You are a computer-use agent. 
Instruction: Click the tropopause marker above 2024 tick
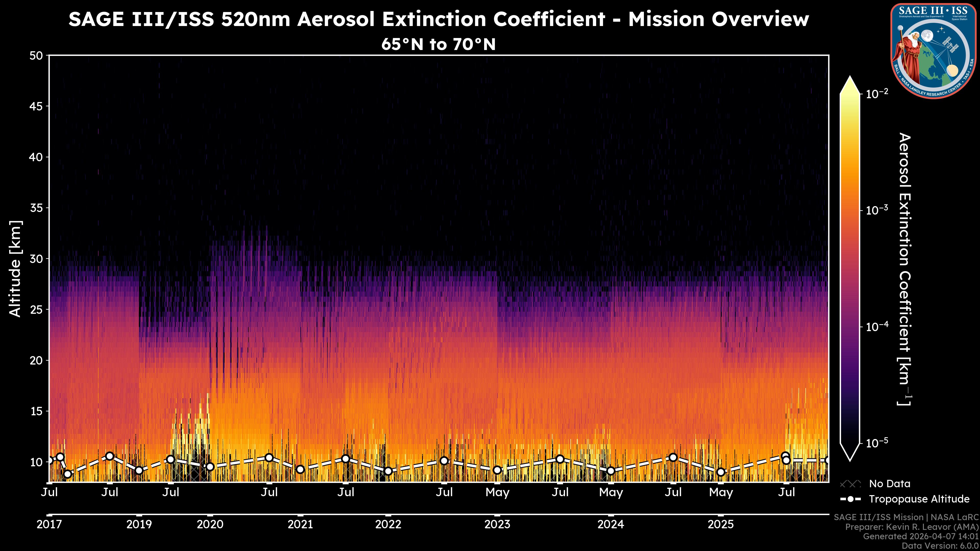611,471
